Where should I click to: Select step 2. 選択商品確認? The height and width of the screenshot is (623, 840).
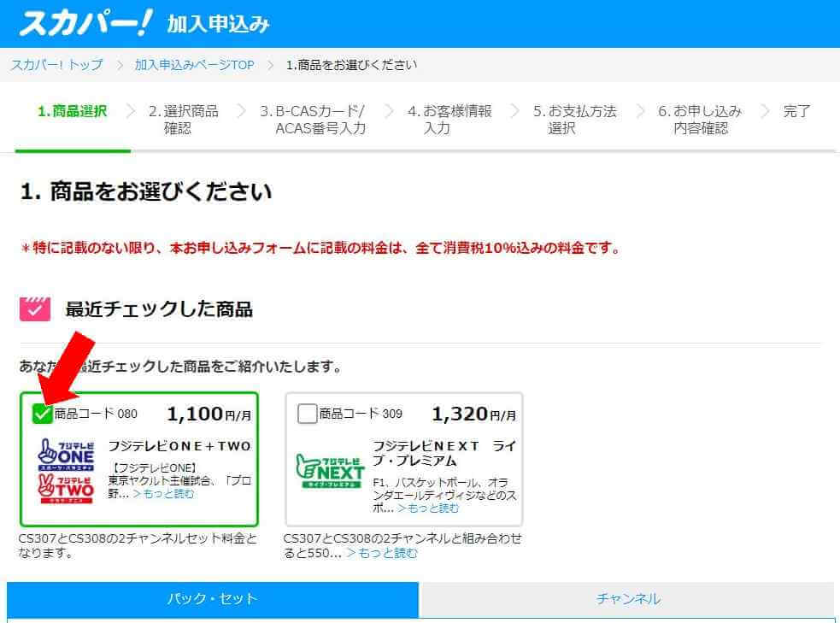[183, 120]
